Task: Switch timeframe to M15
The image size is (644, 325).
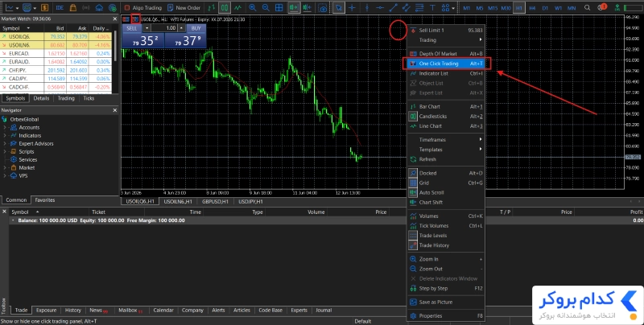Action: [493, 8]
